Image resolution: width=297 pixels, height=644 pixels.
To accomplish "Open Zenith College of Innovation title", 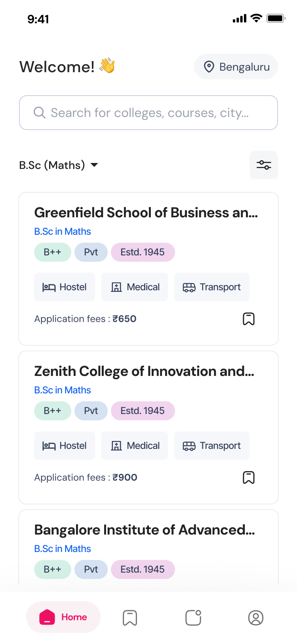I will (144, 371).
